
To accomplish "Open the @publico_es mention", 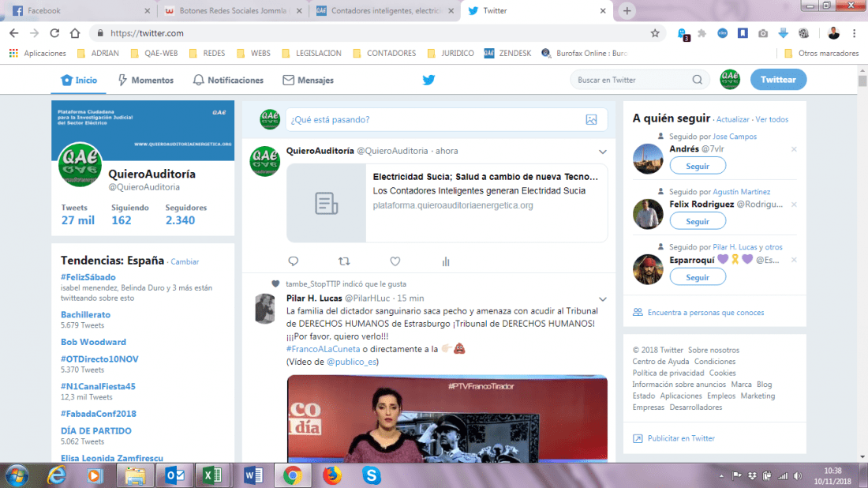I will click(351, 362).
